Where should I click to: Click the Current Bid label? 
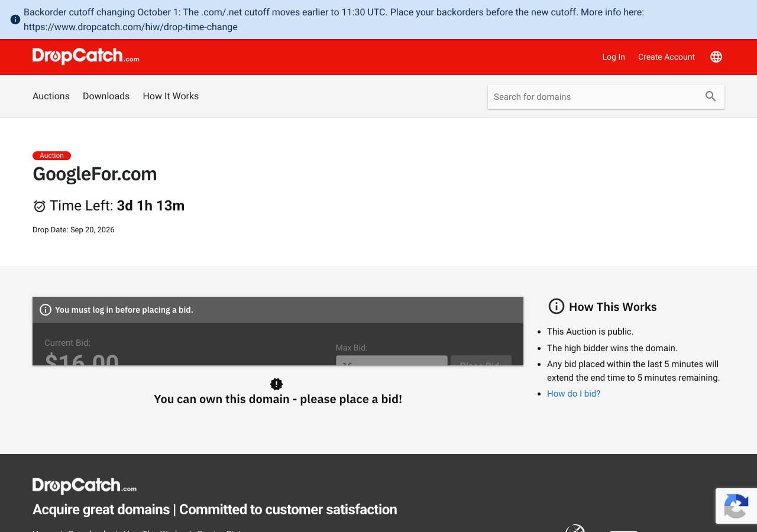pos(67,343)
